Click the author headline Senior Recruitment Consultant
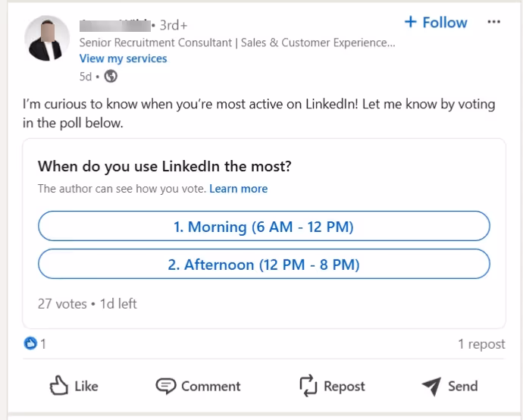The image size is (523, 420). pyautogui.click(x=236, y=42)
